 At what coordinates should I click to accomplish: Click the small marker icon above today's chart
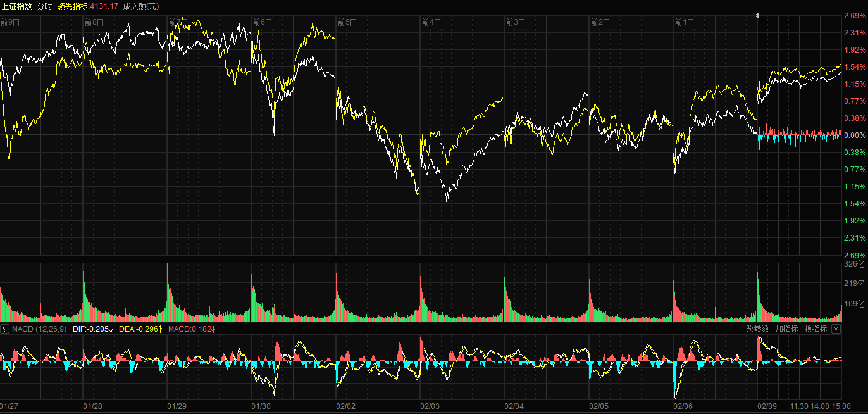point(758,15)
